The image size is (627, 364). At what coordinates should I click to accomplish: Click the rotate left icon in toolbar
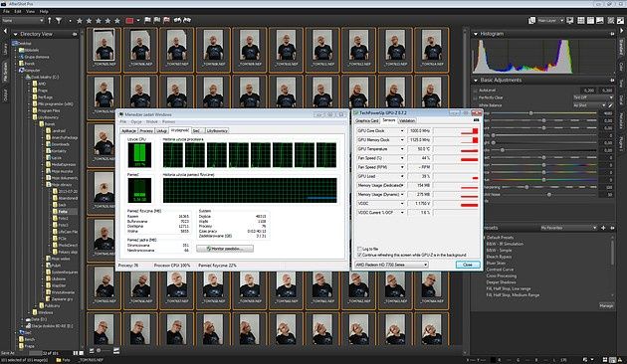pos(177,20)
